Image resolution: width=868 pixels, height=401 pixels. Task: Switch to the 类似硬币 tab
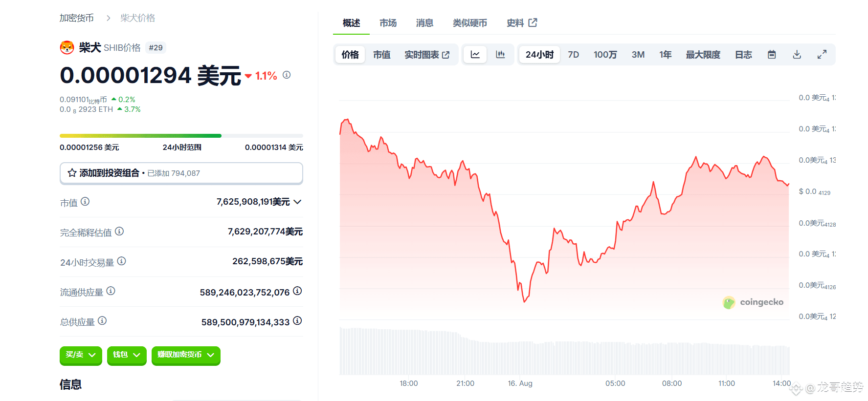click(x=469, y=23)
